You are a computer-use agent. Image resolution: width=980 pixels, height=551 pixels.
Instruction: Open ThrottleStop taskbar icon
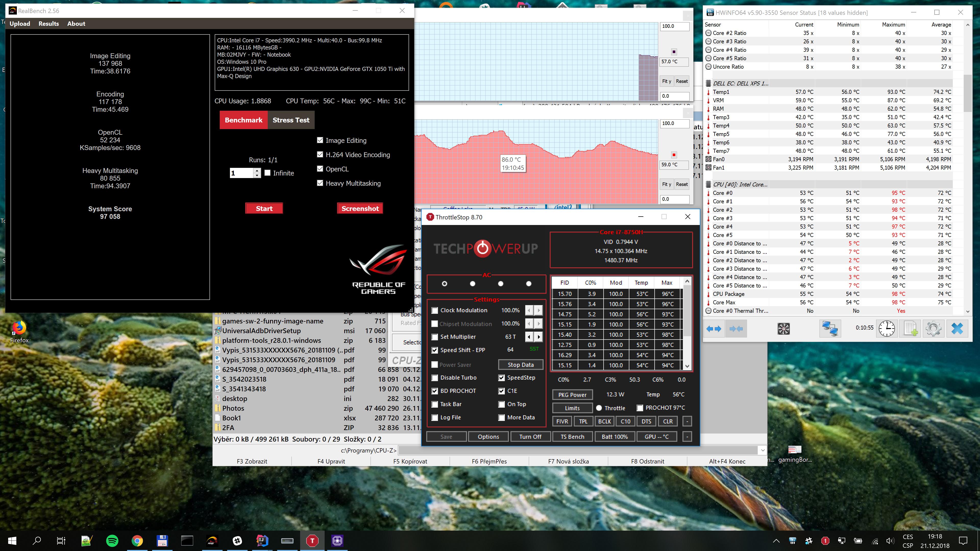coord(312,540)
